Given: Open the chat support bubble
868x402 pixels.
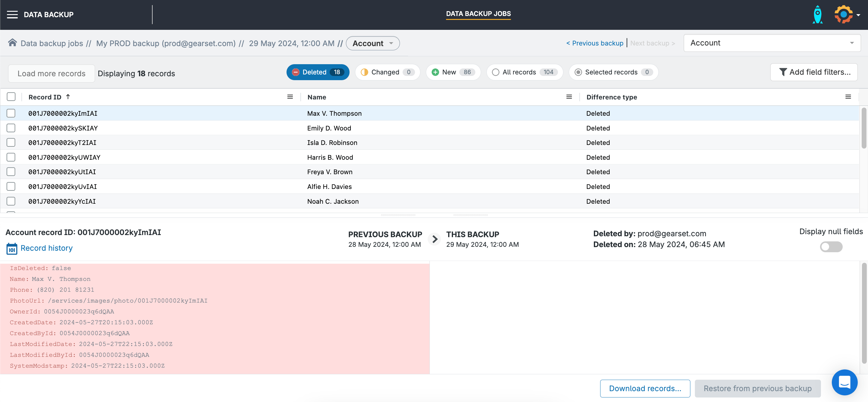Looking at the screenshot, I should pos(844,382).
